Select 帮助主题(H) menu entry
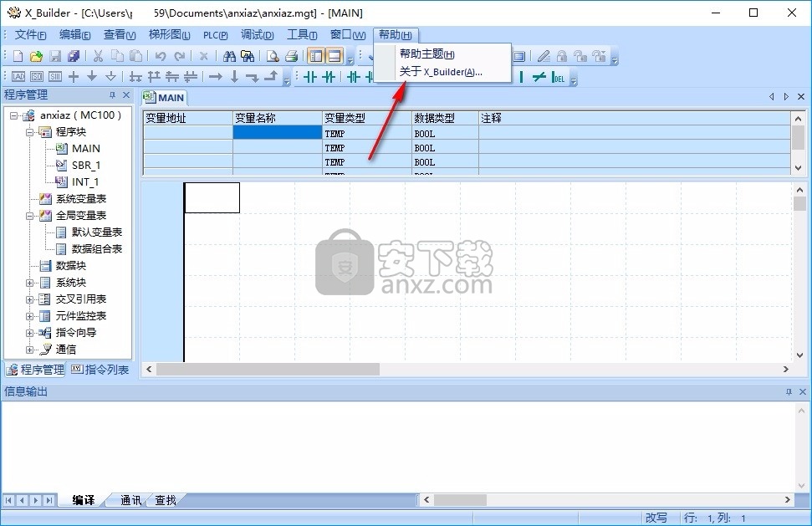This screenshot has height=526, width=812. 442,54
